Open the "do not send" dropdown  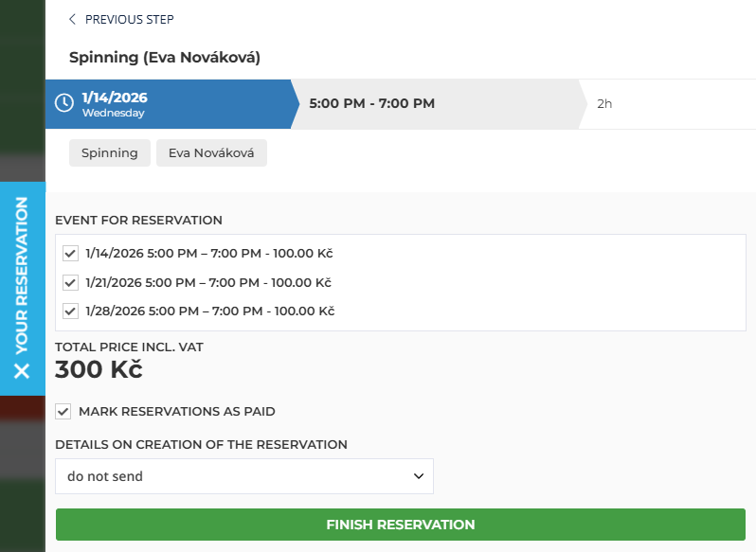[x=243, y=476]
